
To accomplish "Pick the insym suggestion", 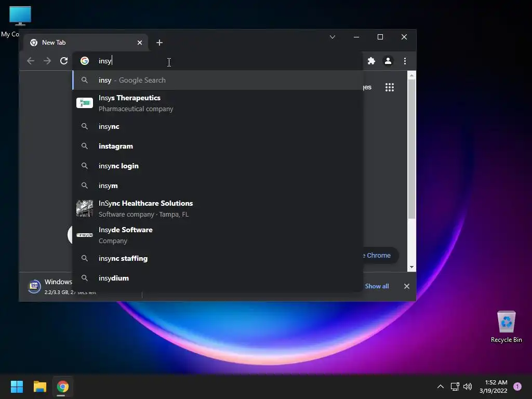I will coord(218,185).
